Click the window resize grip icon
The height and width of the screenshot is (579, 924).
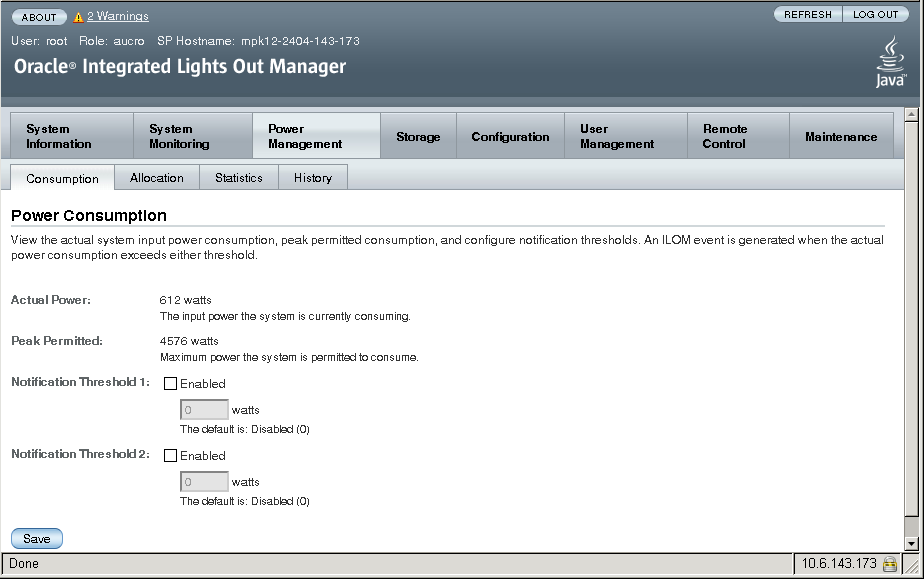click(x=910, y=564)
